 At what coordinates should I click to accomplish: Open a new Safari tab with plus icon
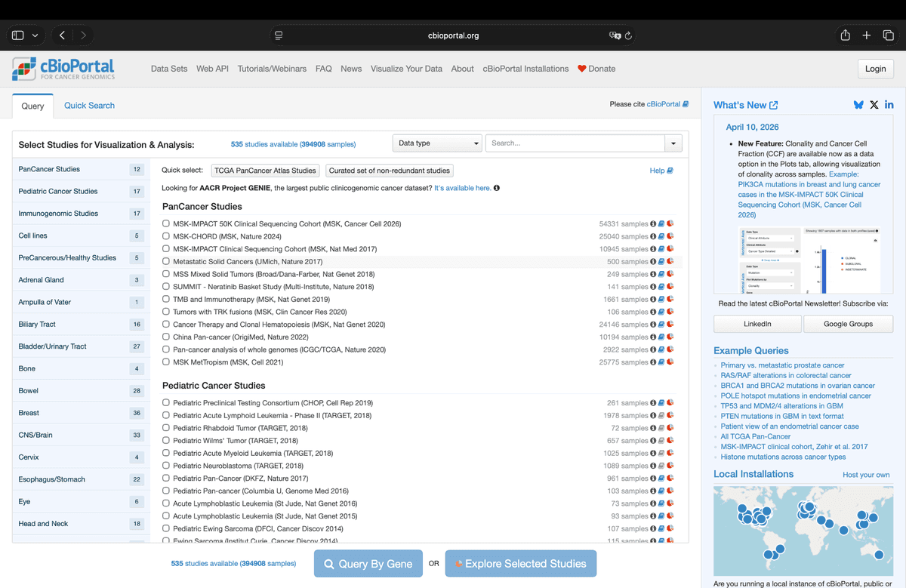coord(867,35)
